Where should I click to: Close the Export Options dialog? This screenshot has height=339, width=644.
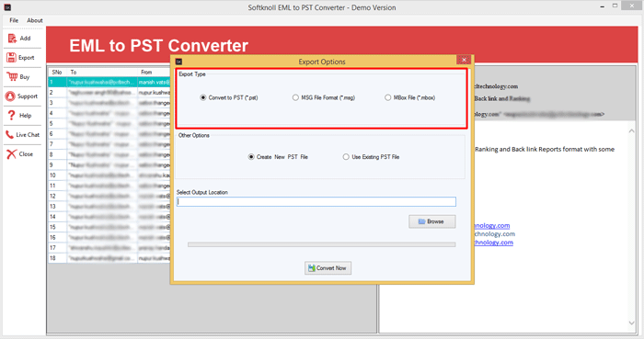tap(464, 60)
